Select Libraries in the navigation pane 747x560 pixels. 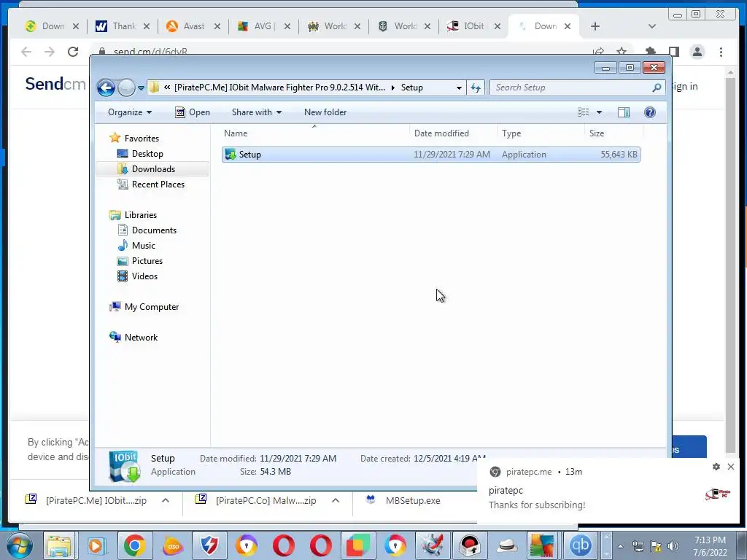141,215
